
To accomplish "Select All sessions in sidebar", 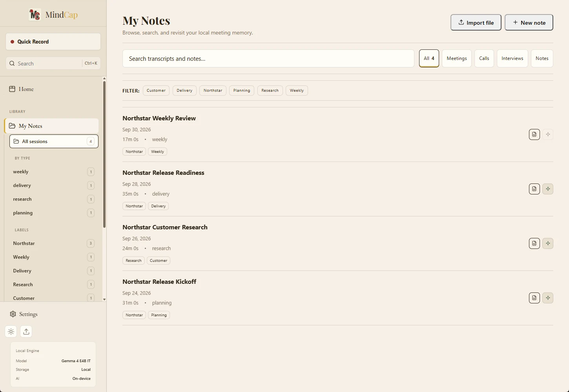I will click(54, 142).
